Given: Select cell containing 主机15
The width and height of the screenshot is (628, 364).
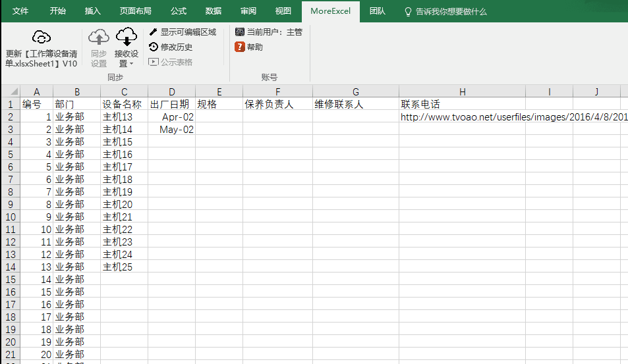Looking at the screenshot, I should point(124,142).
